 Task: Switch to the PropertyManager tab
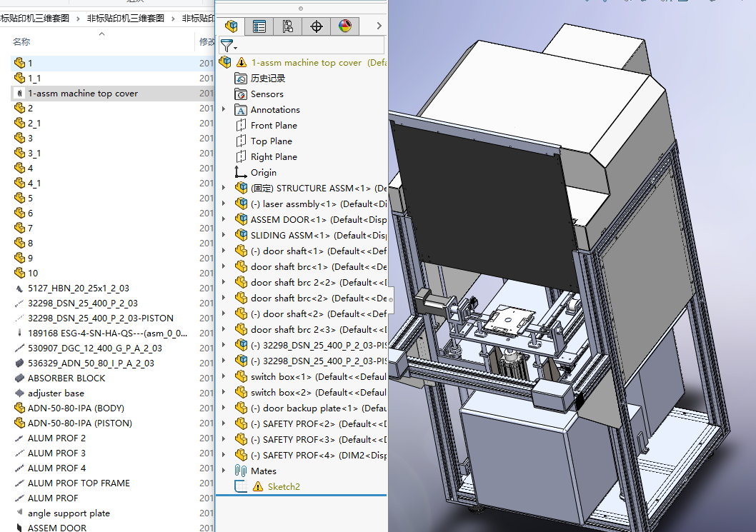point(259,26)
